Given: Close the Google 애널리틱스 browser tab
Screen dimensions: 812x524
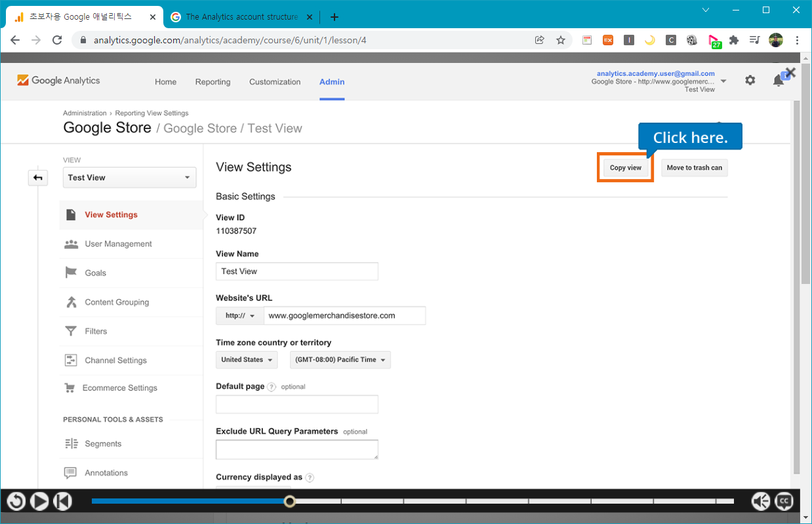Looking at the screenshot, I should point(153,17).
